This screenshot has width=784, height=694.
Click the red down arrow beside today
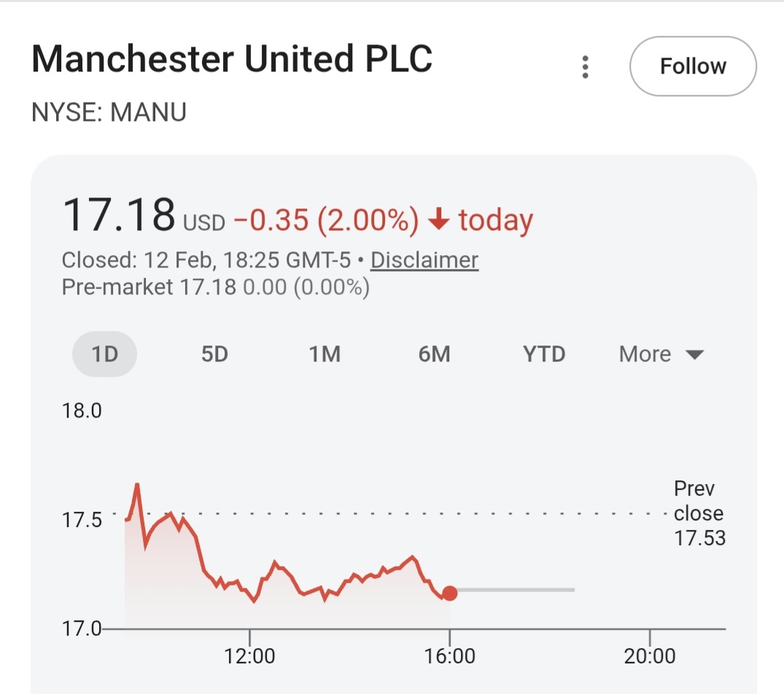click(x=438, y=220)
